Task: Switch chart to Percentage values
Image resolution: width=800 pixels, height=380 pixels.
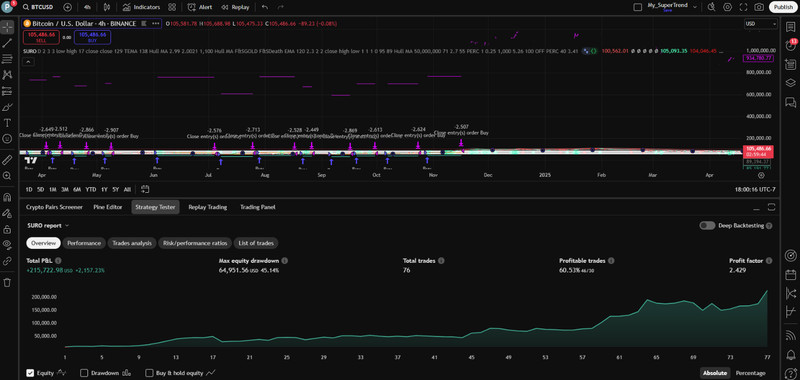Action: [751, 373]
